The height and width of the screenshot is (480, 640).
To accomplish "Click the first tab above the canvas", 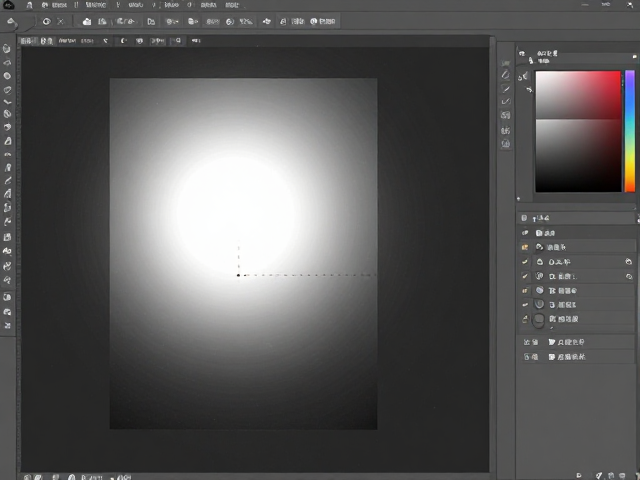I will click(28, 41).
